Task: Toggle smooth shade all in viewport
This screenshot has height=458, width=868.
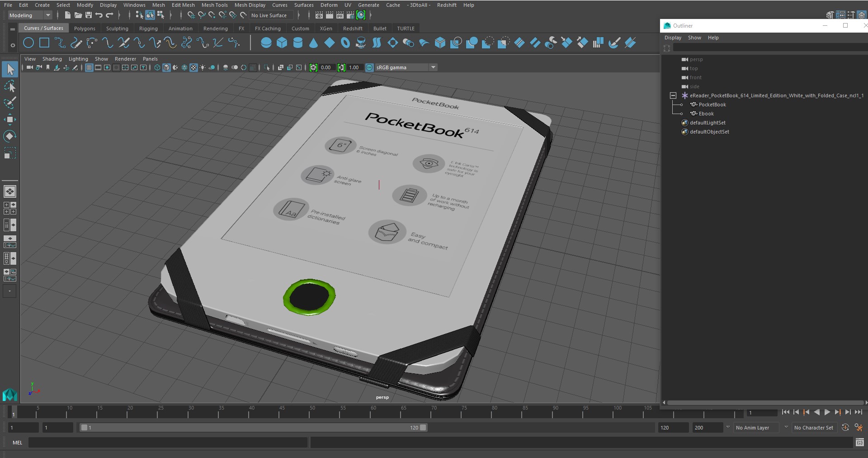Action: coord(166,67)
